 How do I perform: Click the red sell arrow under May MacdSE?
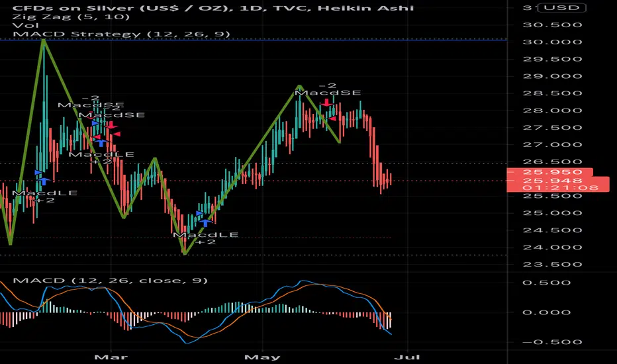(x=326, y=103)
